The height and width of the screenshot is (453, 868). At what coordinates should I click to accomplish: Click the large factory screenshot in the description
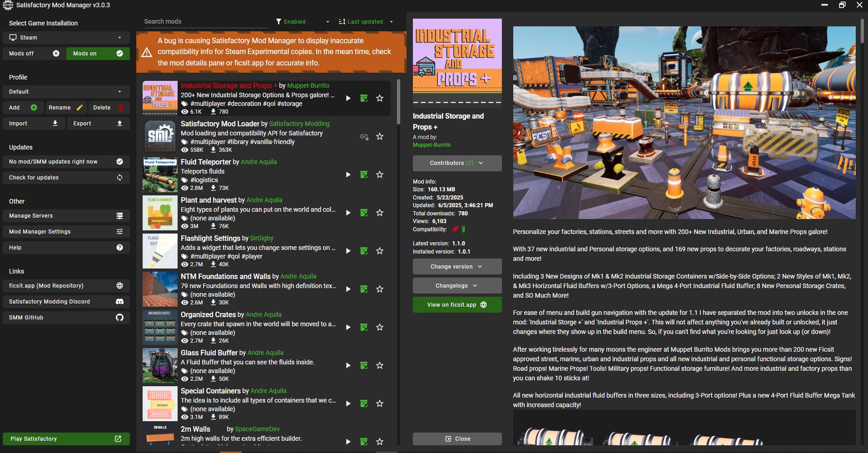[x=684, y=123]
